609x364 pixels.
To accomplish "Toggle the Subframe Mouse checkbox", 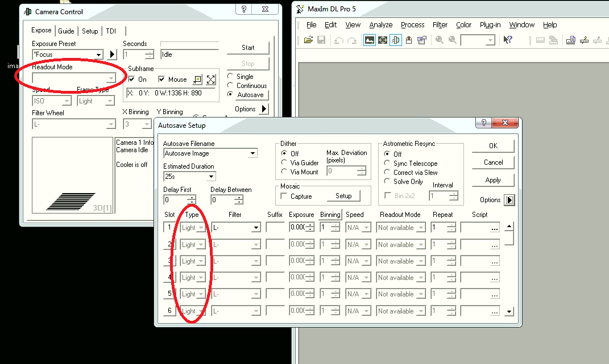I will coord(161,79).
